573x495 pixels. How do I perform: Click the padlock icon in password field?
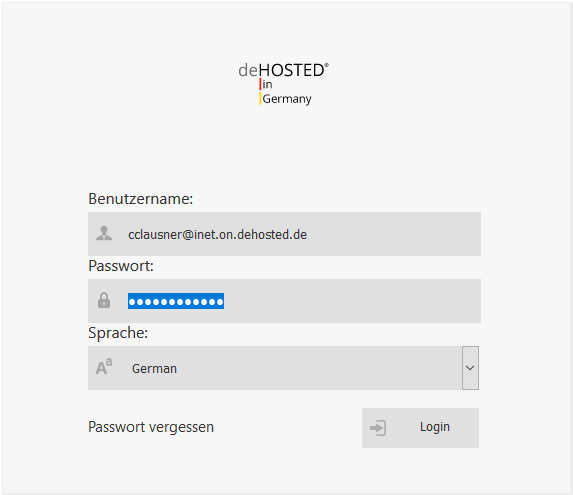[x=104, y=300]
